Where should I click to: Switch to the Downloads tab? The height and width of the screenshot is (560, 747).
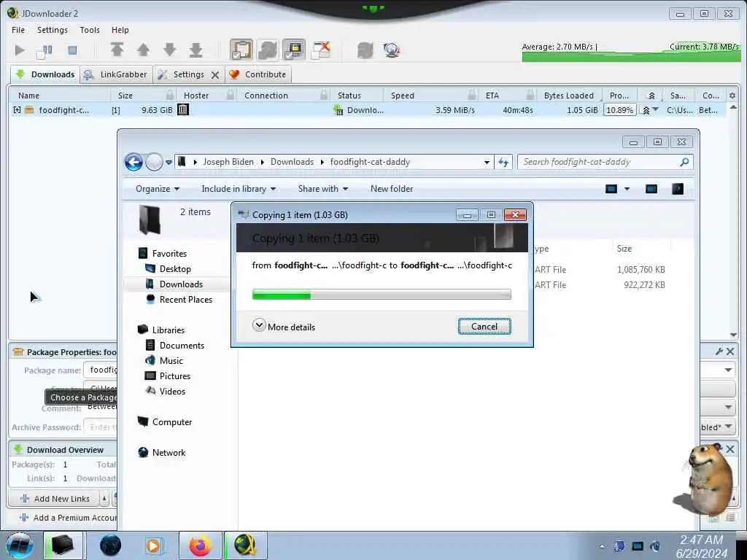[45, 74]
